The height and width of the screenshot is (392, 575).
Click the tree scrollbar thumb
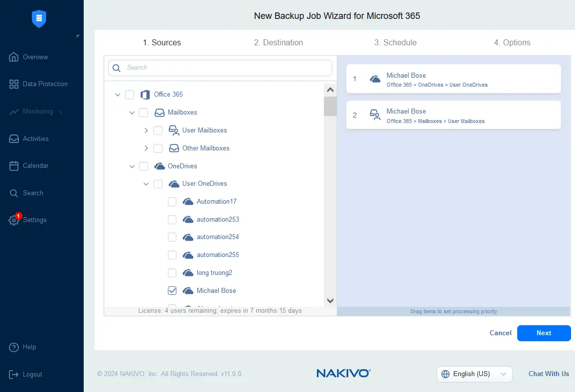coord(330,106)
